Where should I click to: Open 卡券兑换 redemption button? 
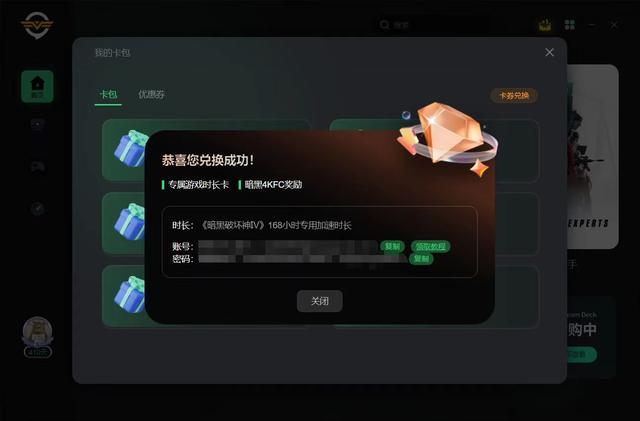(x=514, y=96)
